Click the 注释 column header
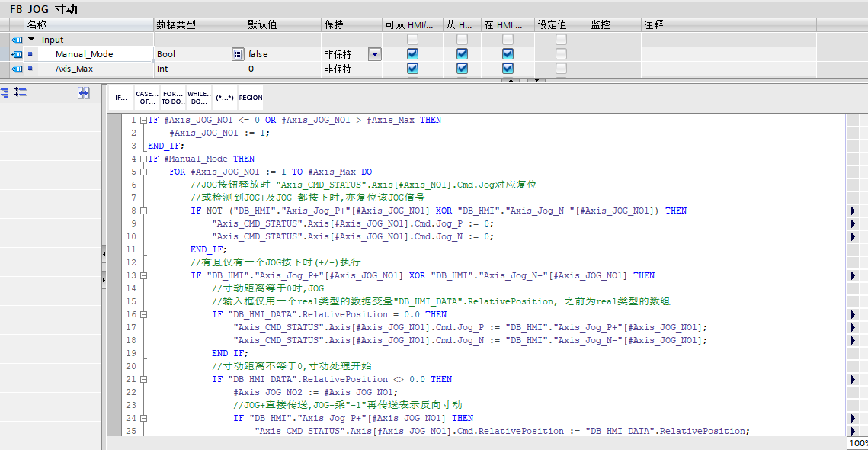 (x=729, y=25)
